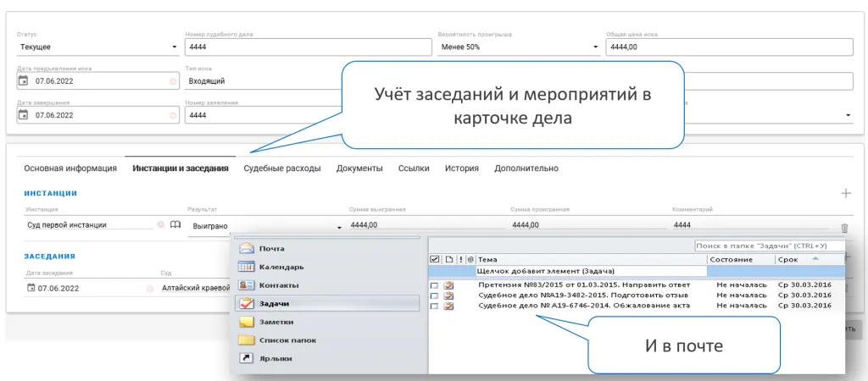The image size is (868, 381).
Task: Open the Тип иска field
Action: click(x=264, y=81)
